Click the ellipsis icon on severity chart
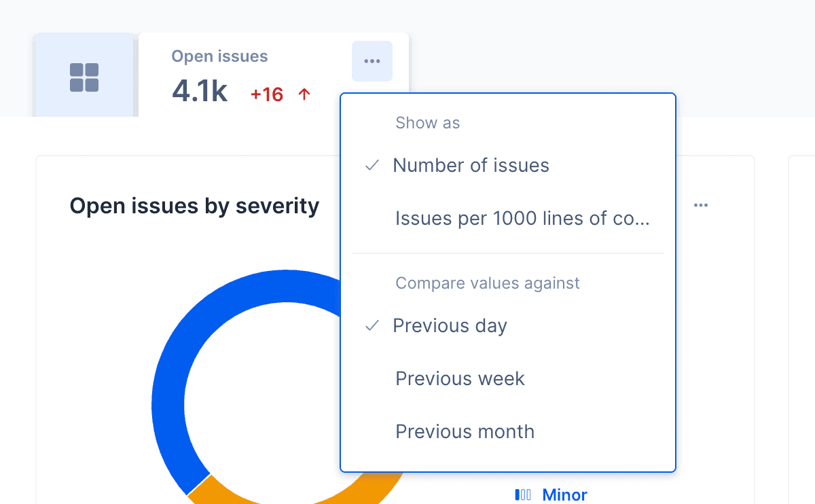This screenshot has height=504, width=815. click(x=701, y=204)
